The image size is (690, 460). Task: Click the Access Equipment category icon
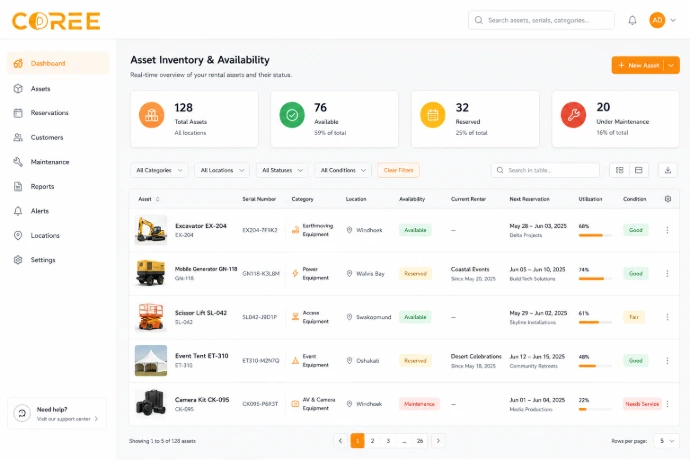click(x=295, y=317)
